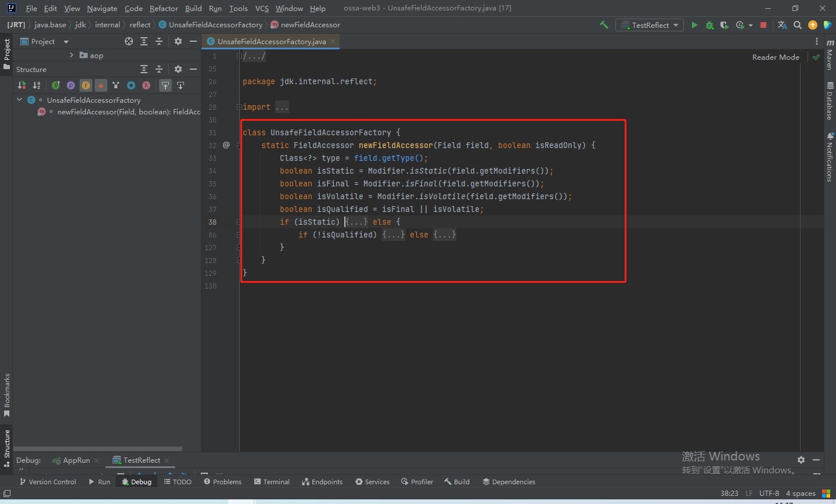Hide the Structure panel

193,69
